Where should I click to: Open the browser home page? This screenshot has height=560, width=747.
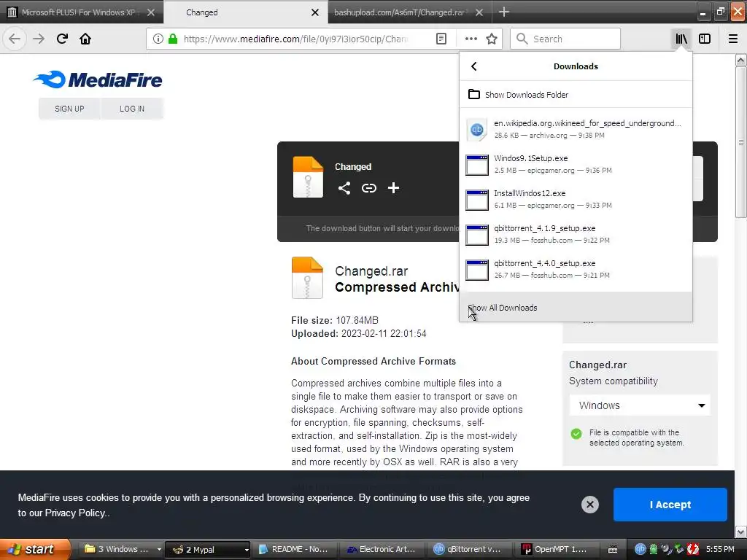[85, 39]
